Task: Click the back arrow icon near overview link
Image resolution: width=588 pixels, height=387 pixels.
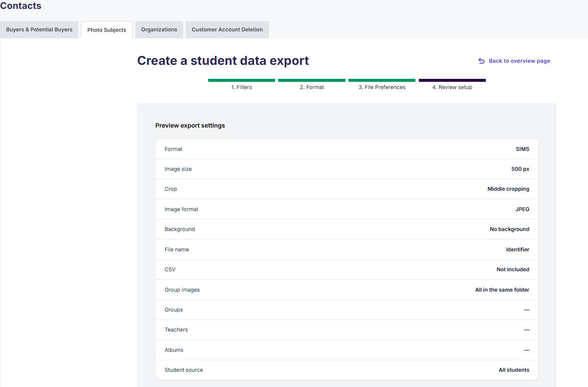Action: (482, 61)
